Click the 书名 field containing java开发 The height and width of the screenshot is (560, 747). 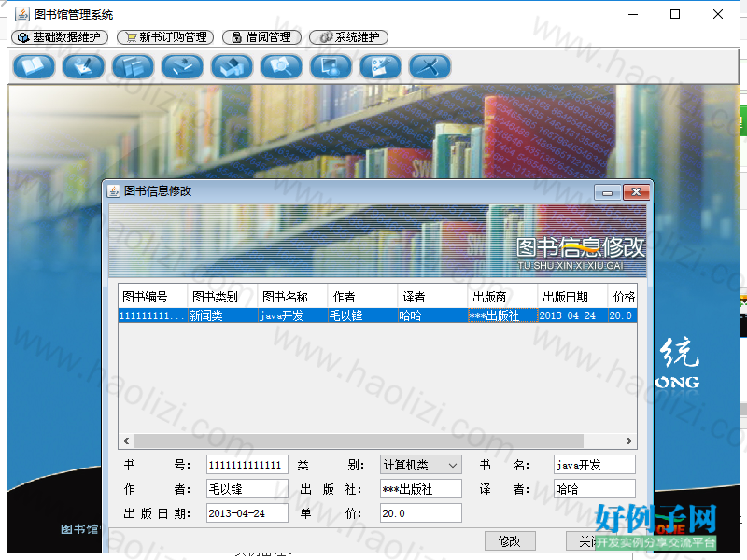[x=595, y=465]
